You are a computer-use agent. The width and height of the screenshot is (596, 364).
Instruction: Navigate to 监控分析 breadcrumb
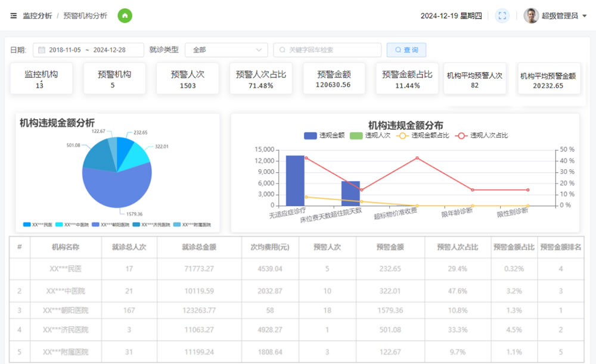point(37,15)
